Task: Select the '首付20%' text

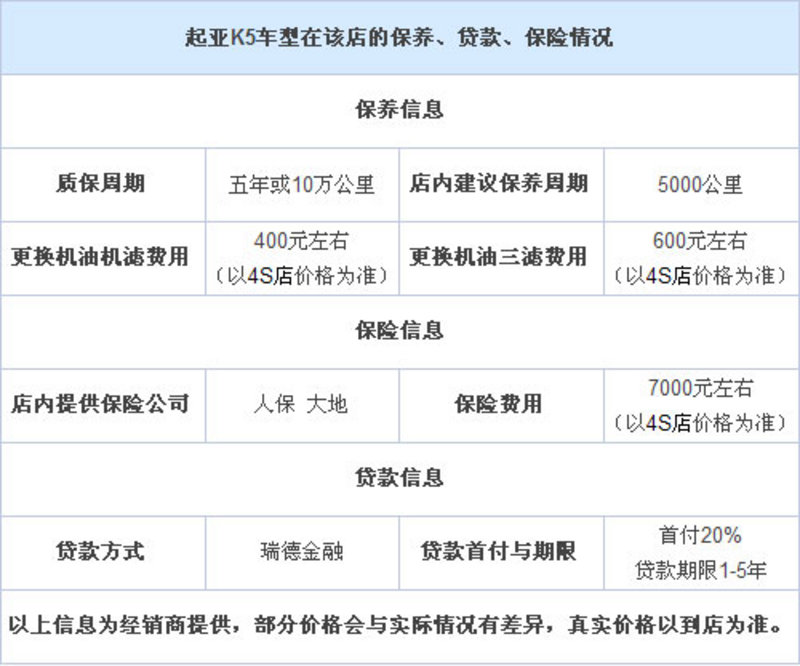Action: click(700, 535)
